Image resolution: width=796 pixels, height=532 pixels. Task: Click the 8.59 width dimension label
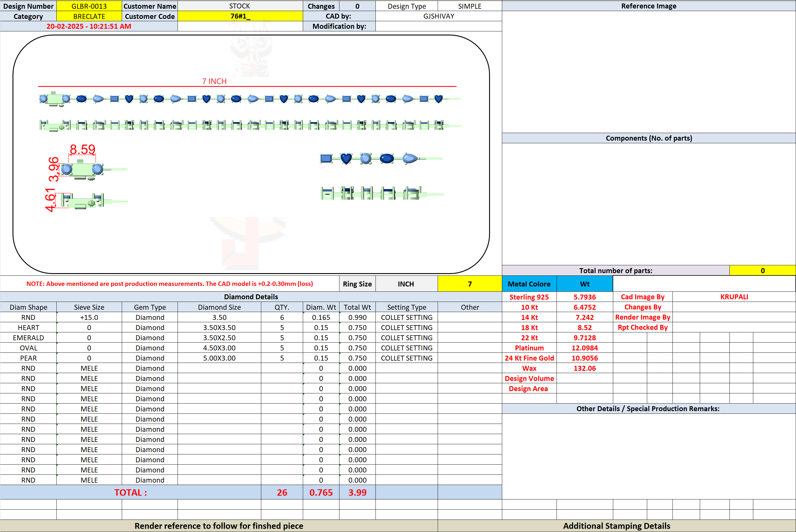click(83, 149)
